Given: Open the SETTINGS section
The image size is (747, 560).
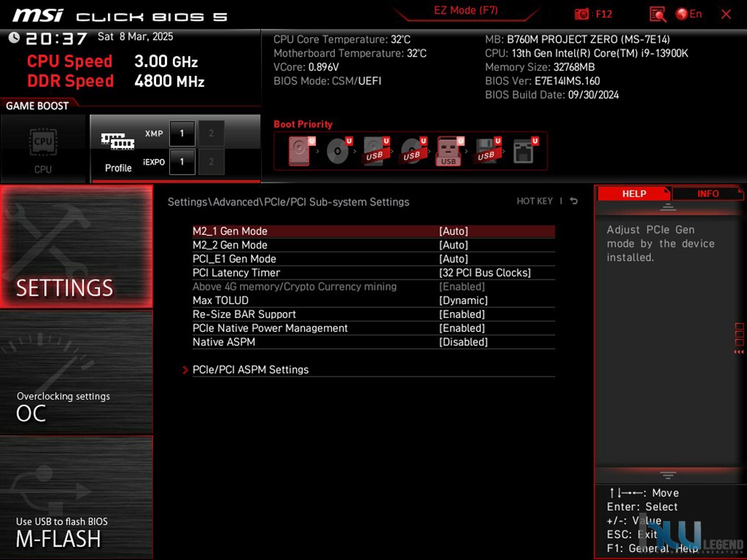Looking at the screenshot, I should point(77,247).
